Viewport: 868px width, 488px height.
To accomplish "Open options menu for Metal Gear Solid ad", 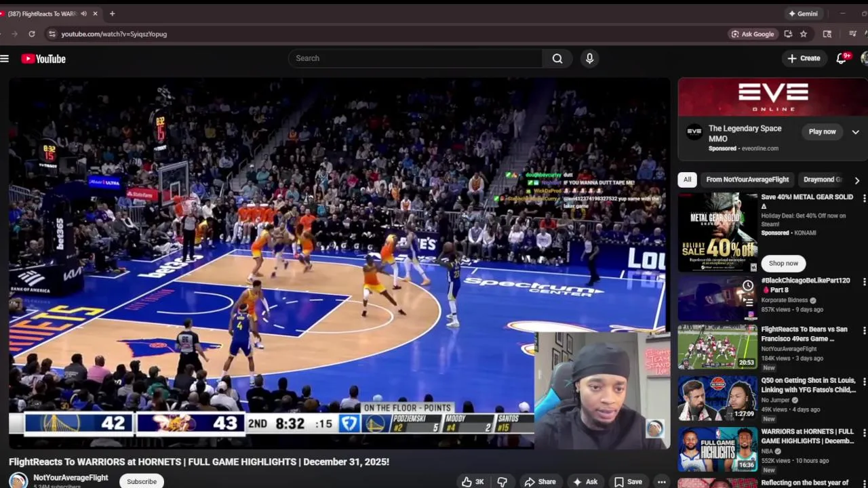I will click(x=864, y=198).
